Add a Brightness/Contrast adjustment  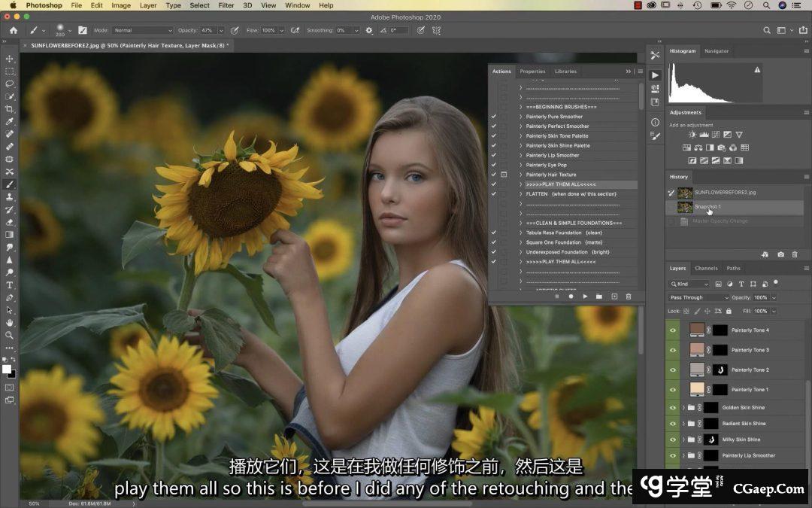coord(692,135)
